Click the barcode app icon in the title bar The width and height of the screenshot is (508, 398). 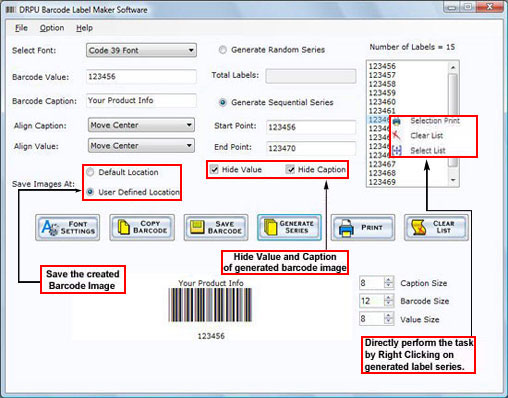coord(10,10)
